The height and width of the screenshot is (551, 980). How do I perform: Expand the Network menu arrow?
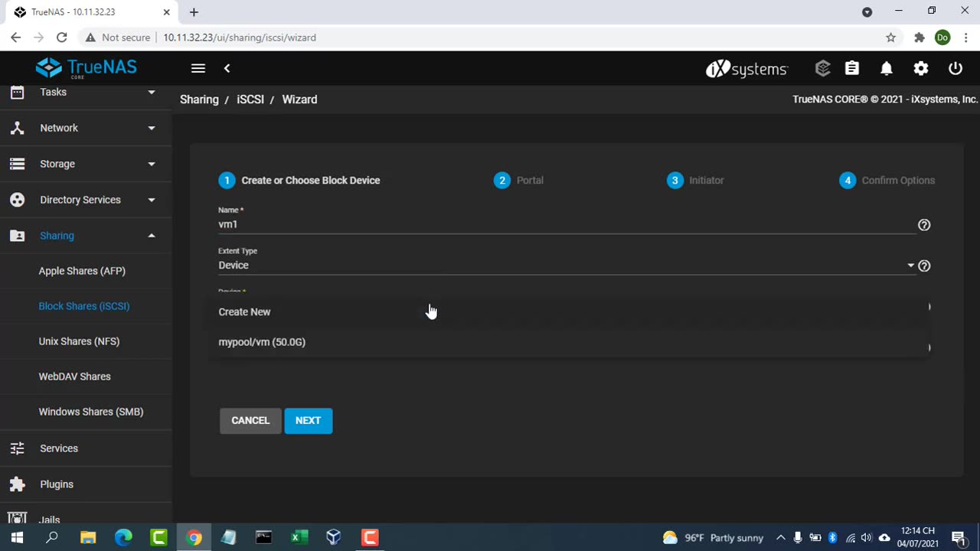tap(152, 128)
